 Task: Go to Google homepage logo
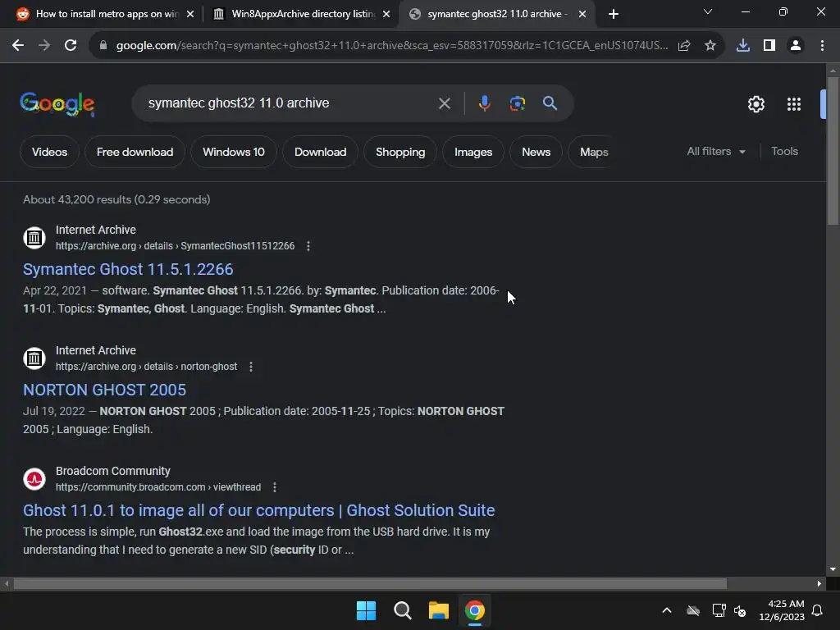(x=57, y=104)
